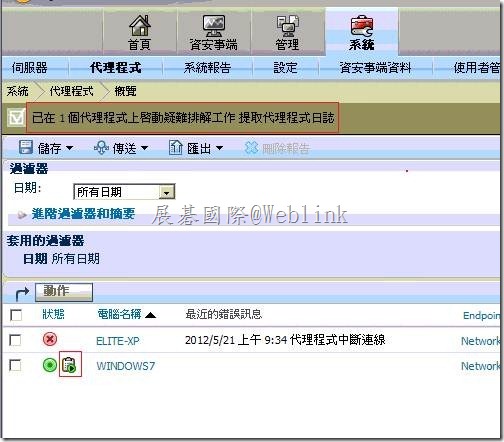Sort by 電腦名稱 column header
Image resolution: width=504 pixels, height=442 pixels.
[119, 314]
